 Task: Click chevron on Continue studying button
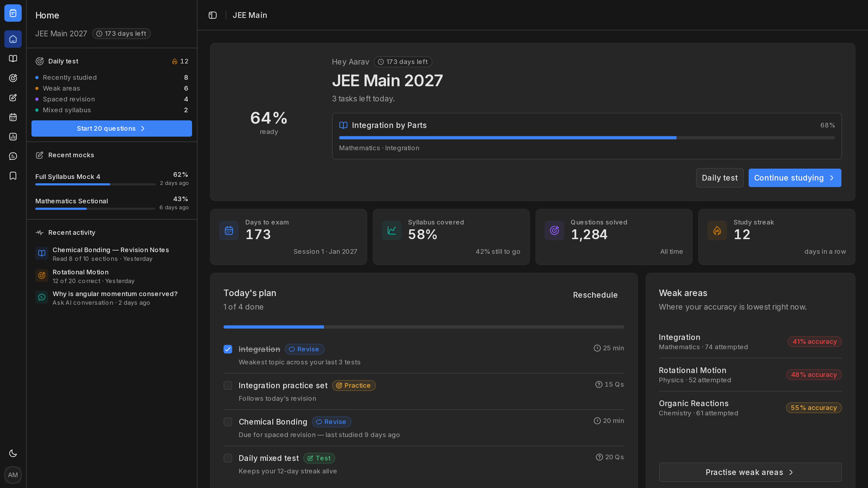click(832, 178)
